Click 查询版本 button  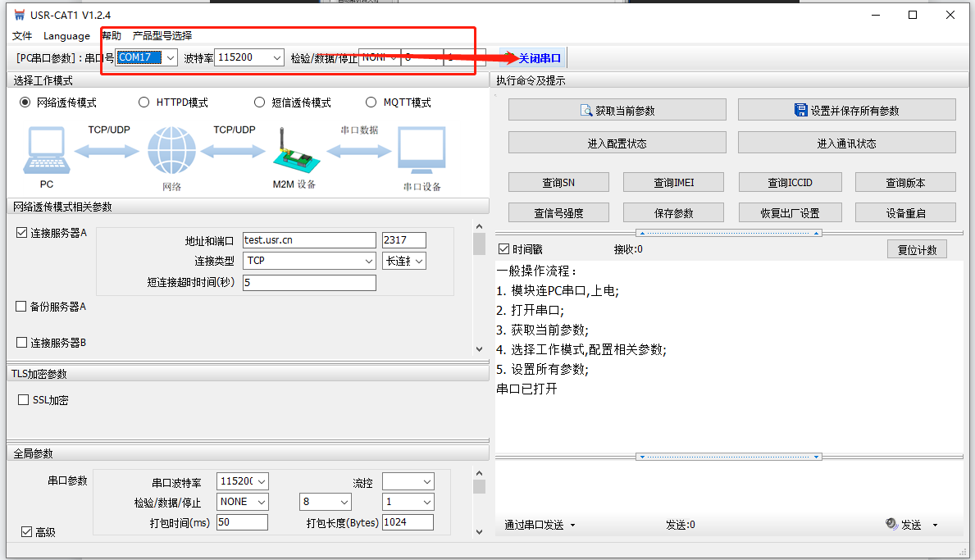pyautogui.click(x=905, y=182)
